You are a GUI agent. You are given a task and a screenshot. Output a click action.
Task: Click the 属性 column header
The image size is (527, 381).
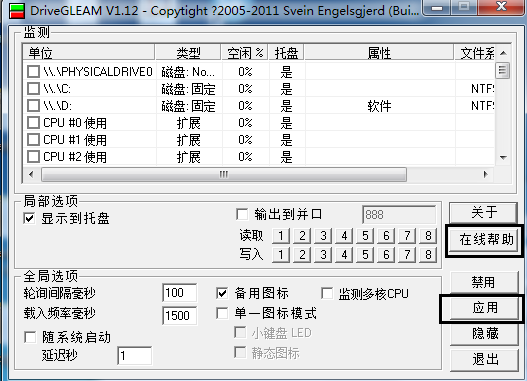click(x=379, y=53)
